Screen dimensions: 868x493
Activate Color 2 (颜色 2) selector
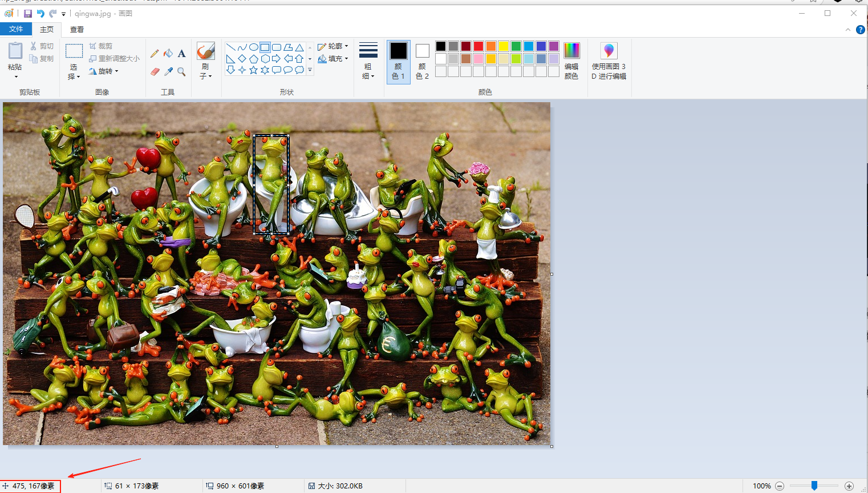pyautogui.click(x=422, y=62)
